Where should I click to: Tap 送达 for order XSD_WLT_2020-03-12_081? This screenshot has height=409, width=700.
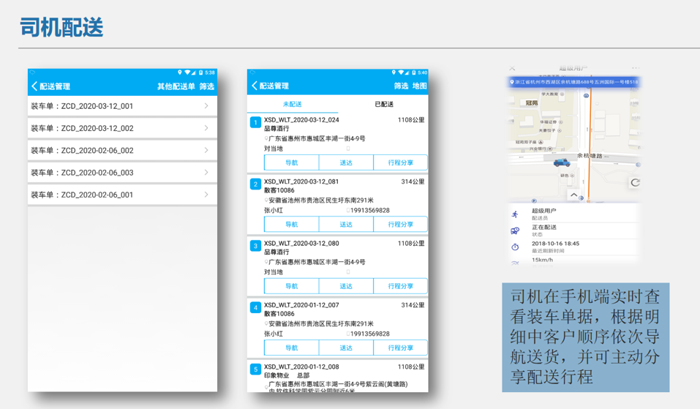point(346,224)
